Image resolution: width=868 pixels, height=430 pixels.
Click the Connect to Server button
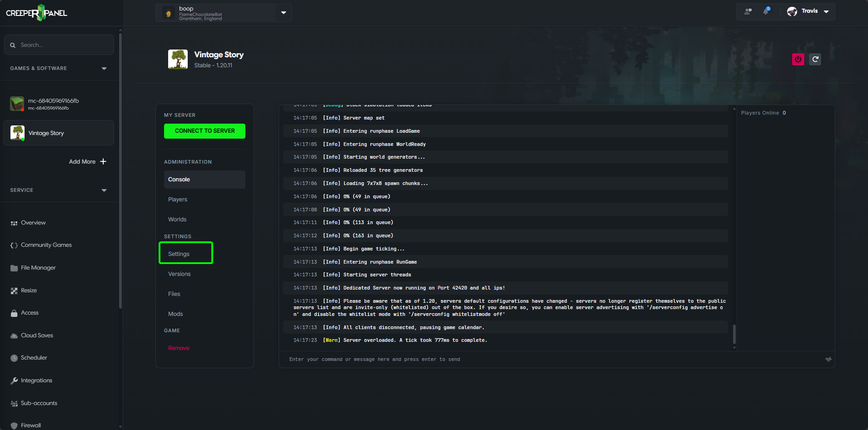pyautogui.click(x=205, y=131)
